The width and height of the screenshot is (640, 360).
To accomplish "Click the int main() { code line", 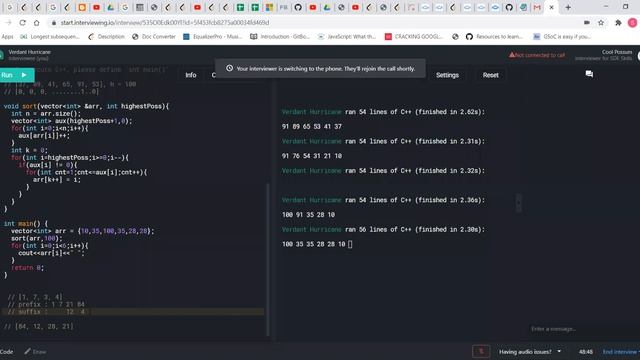I will coord(26,224).
